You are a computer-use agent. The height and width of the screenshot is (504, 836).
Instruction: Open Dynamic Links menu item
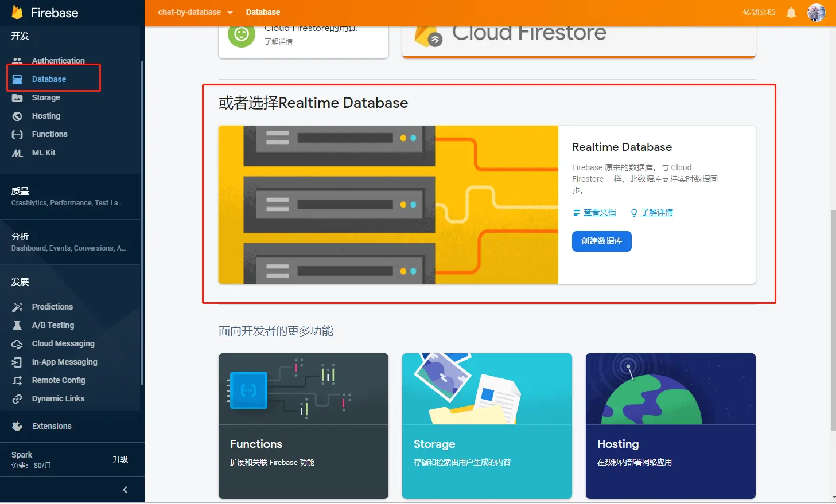pyautogui.click(x=58, y=398)
